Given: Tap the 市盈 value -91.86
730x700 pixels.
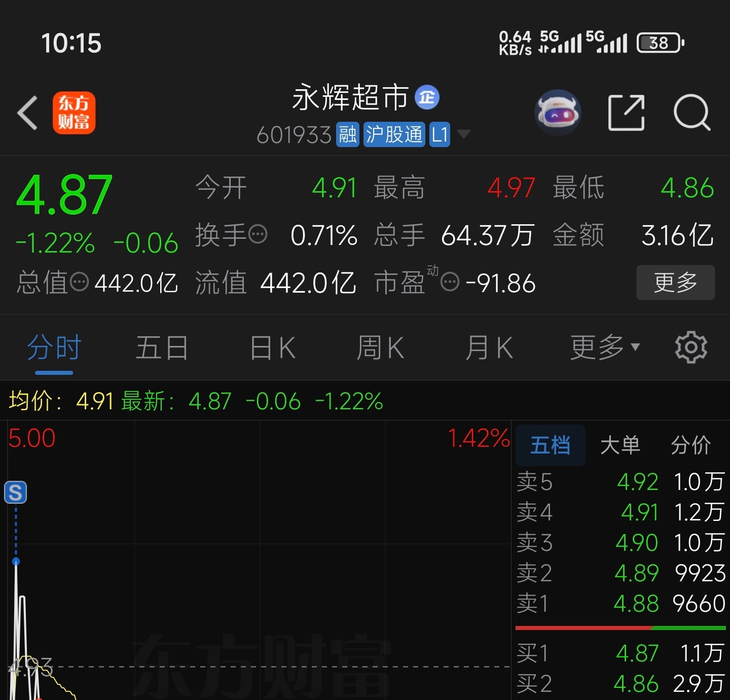Looking at the screenshot, I should point(500,283).
